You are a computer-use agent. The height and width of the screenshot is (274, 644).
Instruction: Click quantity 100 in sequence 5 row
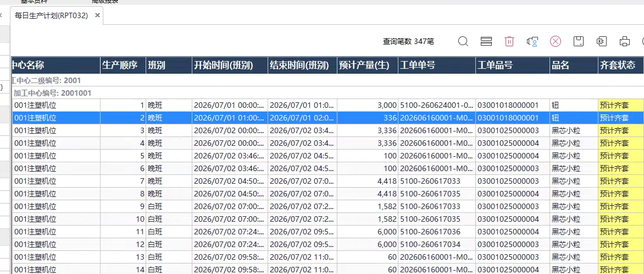(368, 156)
